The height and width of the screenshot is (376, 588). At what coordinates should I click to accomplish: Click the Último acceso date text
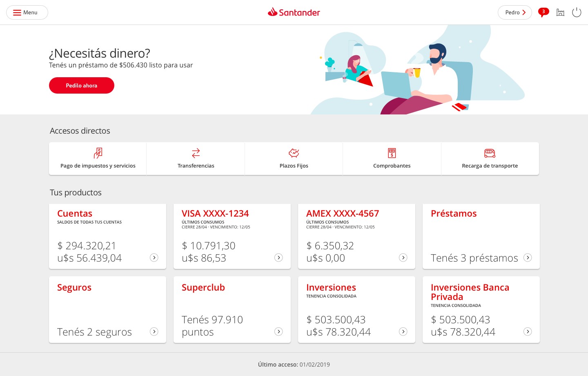click(x=294, y=365)
